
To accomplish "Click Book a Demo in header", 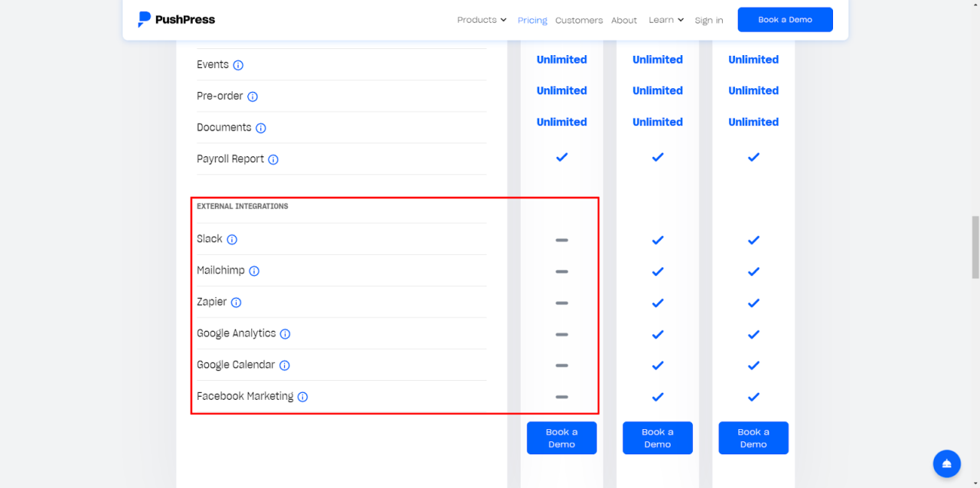I will click(785, 20).
